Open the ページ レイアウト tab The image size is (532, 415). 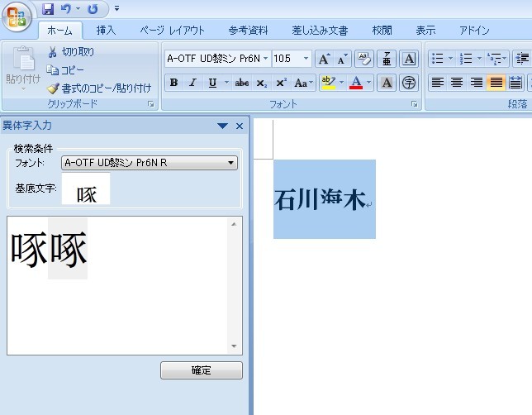[172, 31]
